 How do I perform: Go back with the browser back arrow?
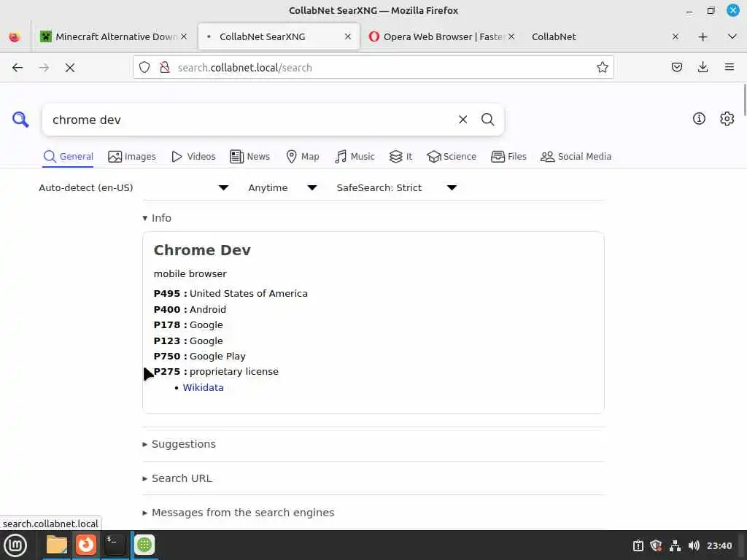pyautogui.click(x=18, y=68)
